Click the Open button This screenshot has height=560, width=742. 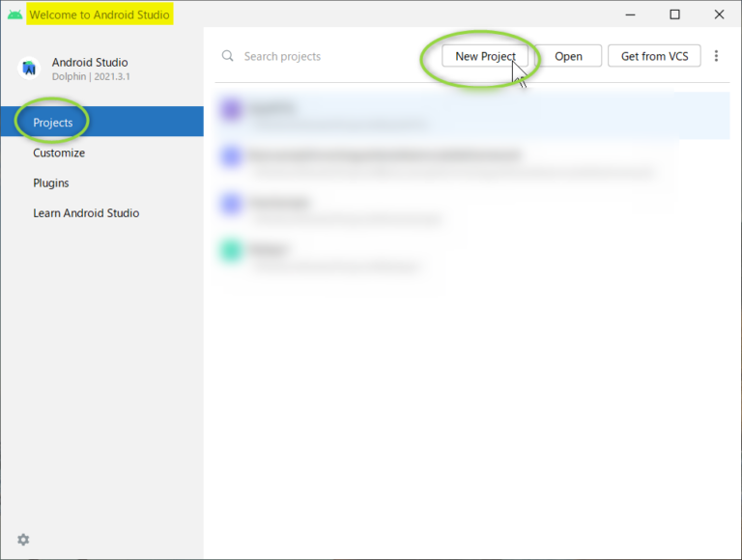(x=568, y=56)
